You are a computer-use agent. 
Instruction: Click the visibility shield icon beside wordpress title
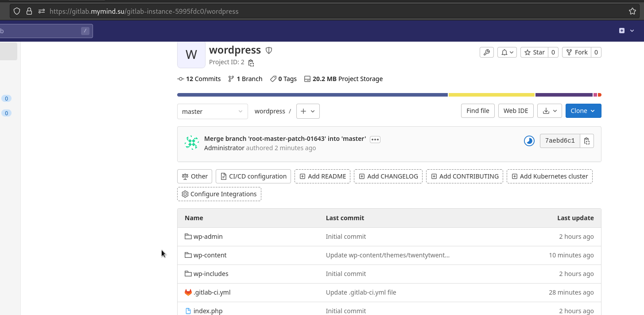(268, 50)
